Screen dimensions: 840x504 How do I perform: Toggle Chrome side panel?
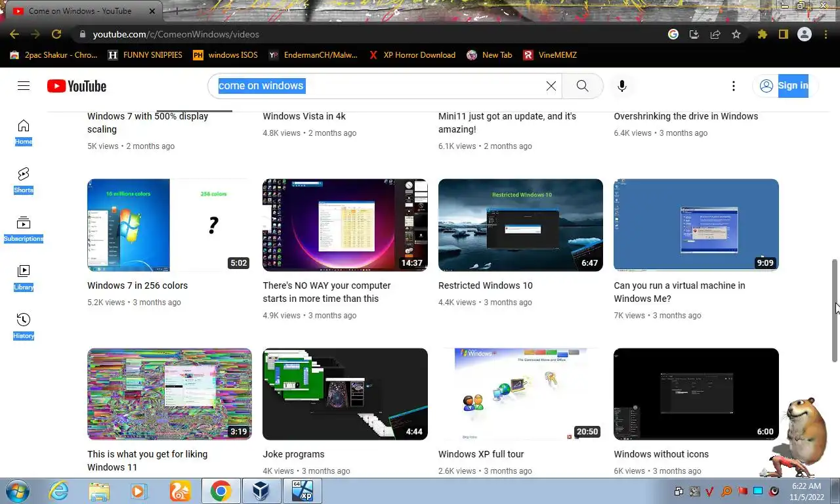pos(784,34)
